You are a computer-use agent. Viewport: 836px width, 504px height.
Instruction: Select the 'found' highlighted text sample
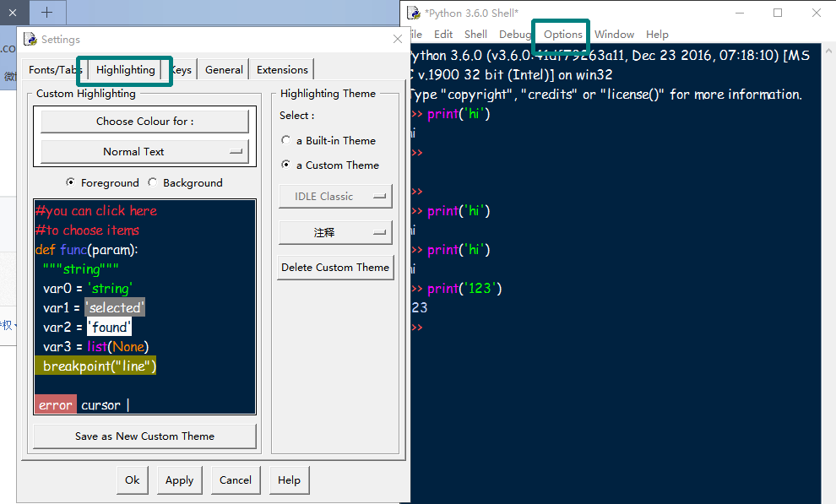pyautogui.click(x=109, y=327)
